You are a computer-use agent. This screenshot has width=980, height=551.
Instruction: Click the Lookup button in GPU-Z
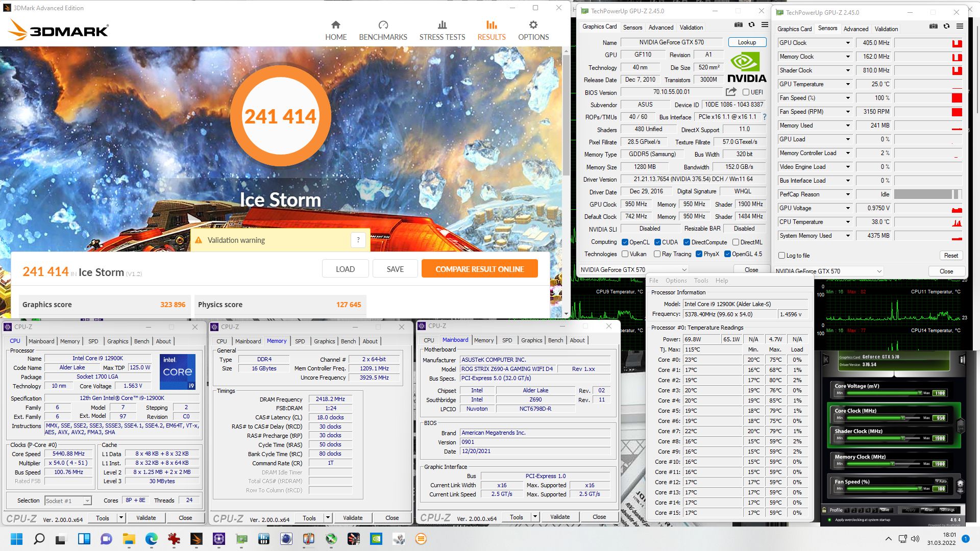[747, 42]
